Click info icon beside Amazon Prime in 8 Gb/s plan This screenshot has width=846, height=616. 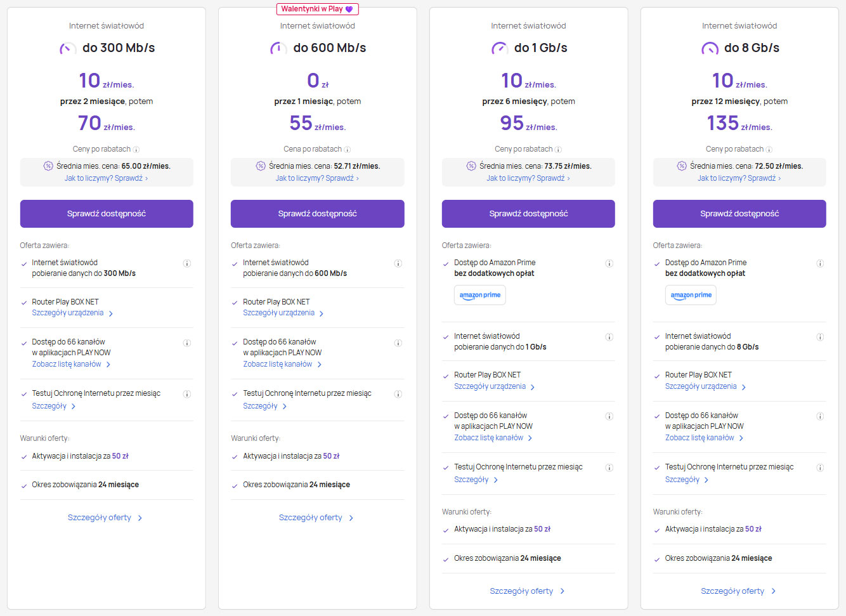click(x=820, y=263)
